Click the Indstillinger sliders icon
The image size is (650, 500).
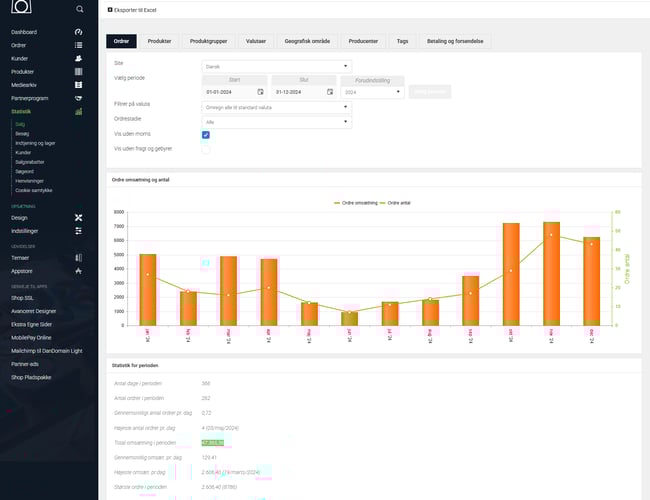click(78, 231)
